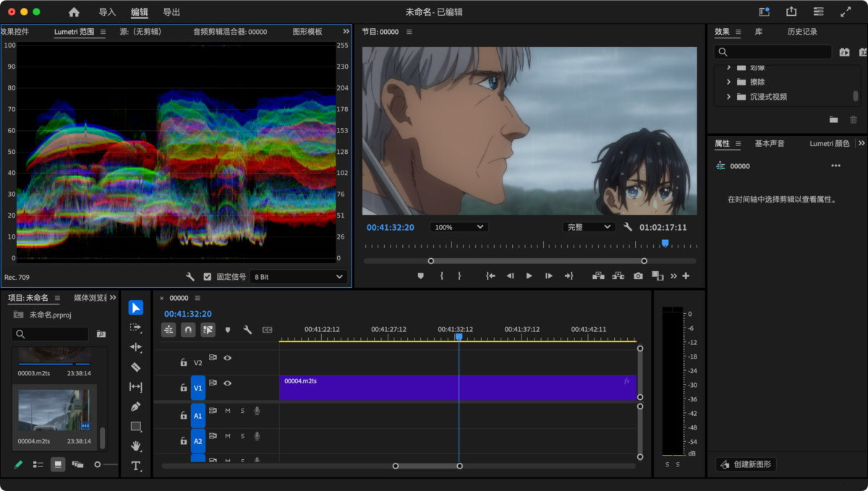
Task: Open the 8 Bit dropdown
Action: 299,277
